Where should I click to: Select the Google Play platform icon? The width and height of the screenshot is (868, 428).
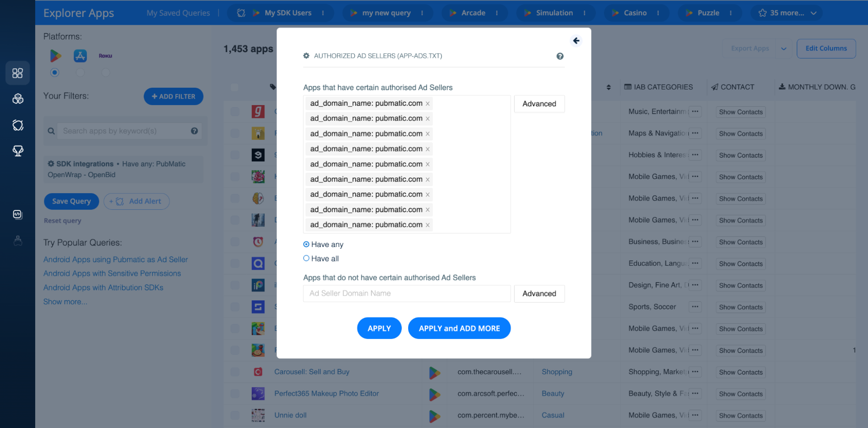point(55,56)
